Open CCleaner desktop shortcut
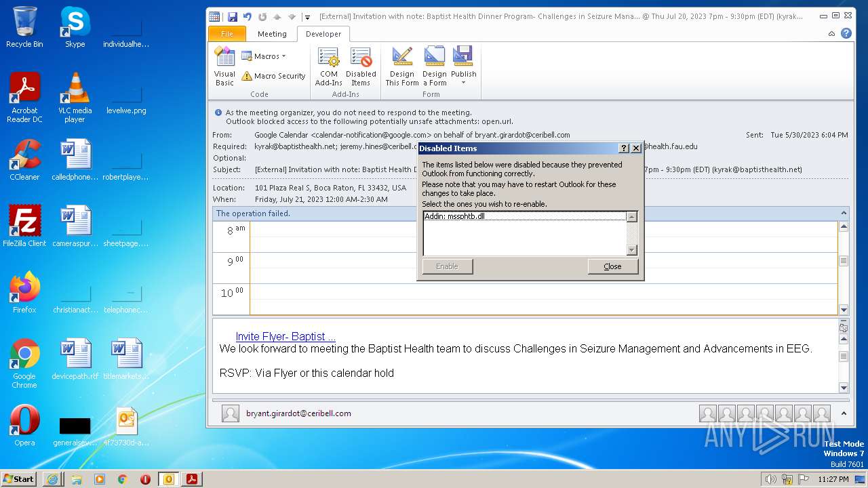Image resolution: width=868 pixels, height=488 pixels. (24, 160)
